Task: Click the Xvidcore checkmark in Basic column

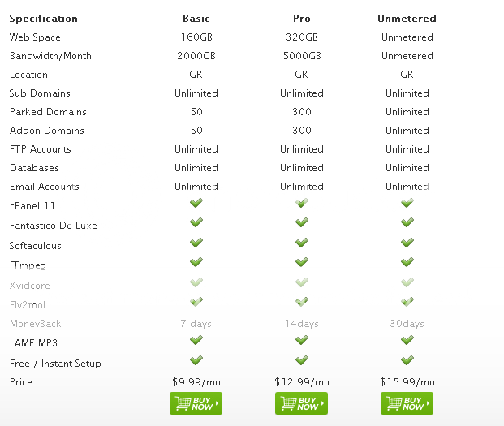Action: point(196,282)
